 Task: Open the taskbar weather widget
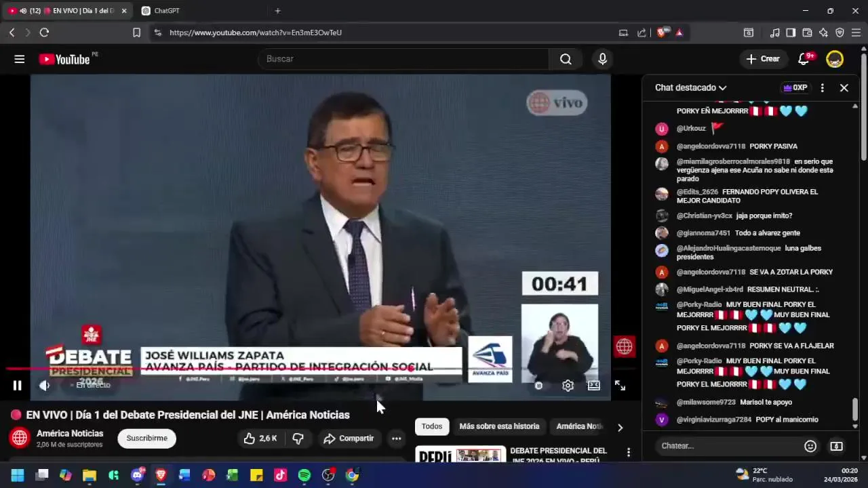(x=764, y=475)
